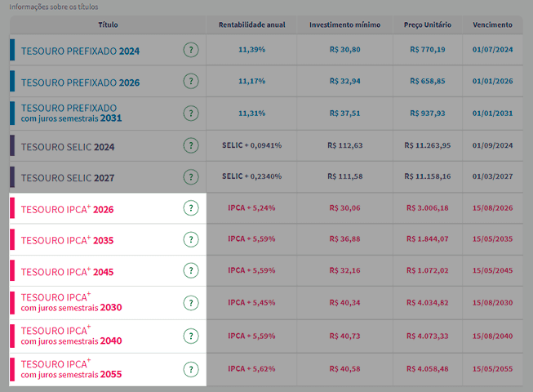Click the R$ 32,16 minimum investment

click(x=345, y=270)
